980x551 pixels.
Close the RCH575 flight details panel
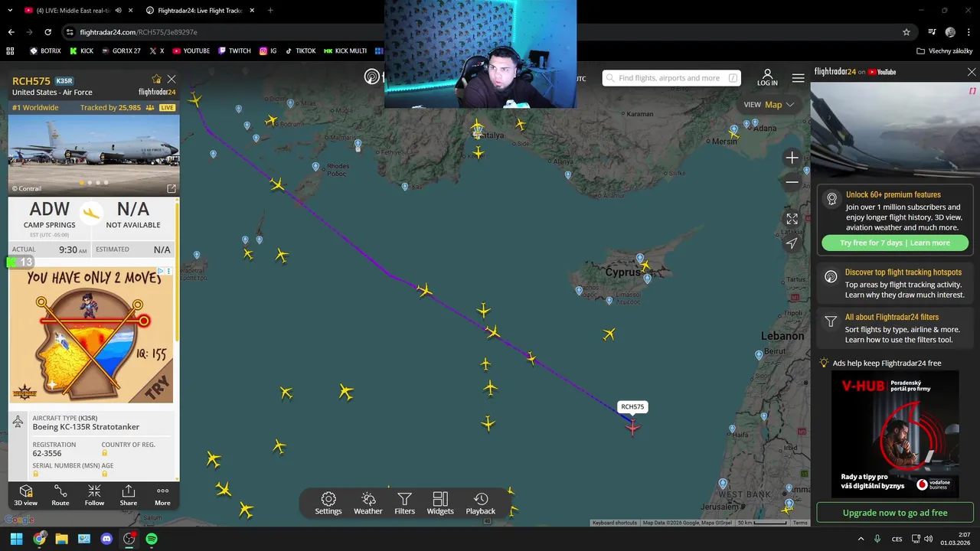pos(171,79)
